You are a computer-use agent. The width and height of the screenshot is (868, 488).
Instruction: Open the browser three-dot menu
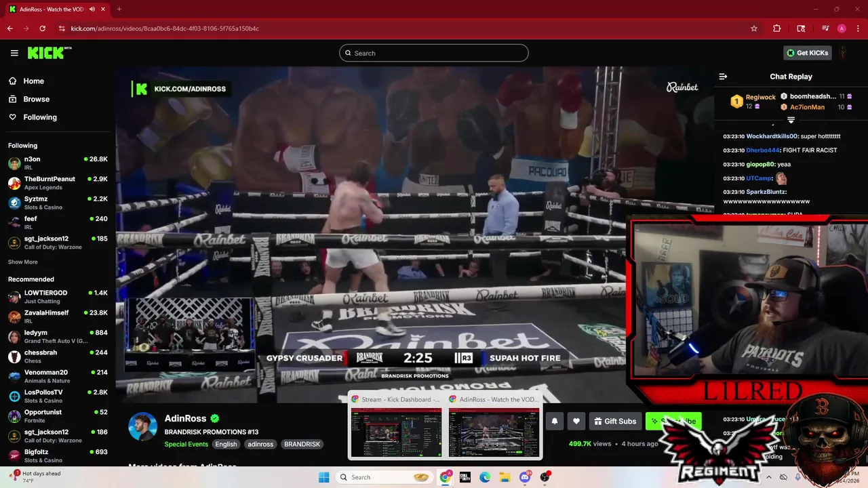857,28
